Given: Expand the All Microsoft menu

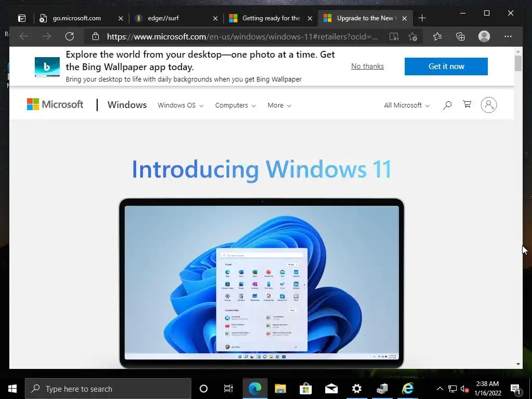Looking at the screenshot, I should click(x=407, y=105).
